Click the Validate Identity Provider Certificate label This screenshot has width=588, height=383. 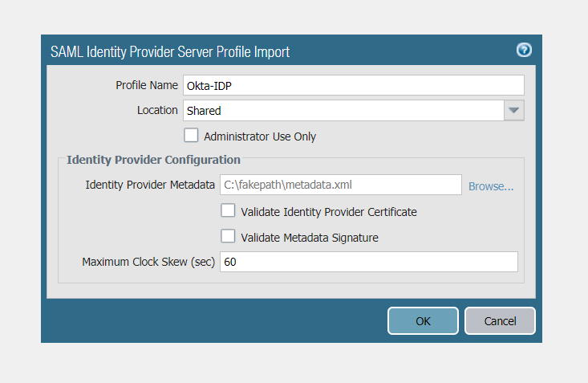329,213
